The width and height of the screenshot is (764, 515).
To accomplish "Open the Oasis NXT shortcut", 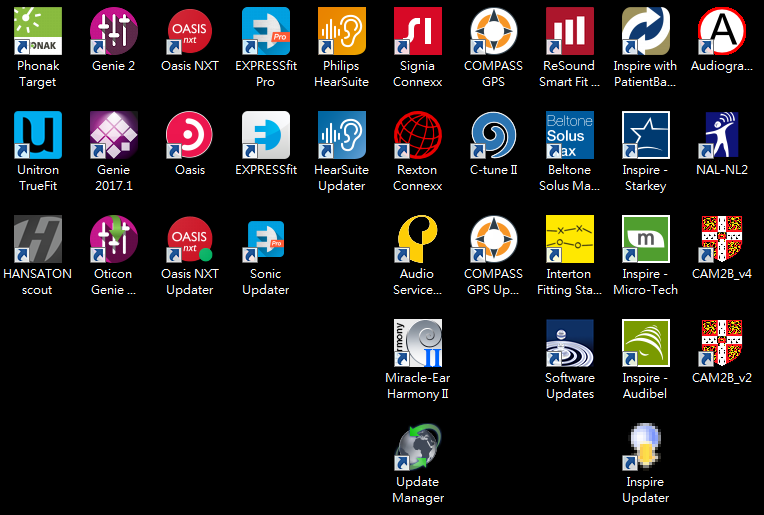I will [190, 31].
